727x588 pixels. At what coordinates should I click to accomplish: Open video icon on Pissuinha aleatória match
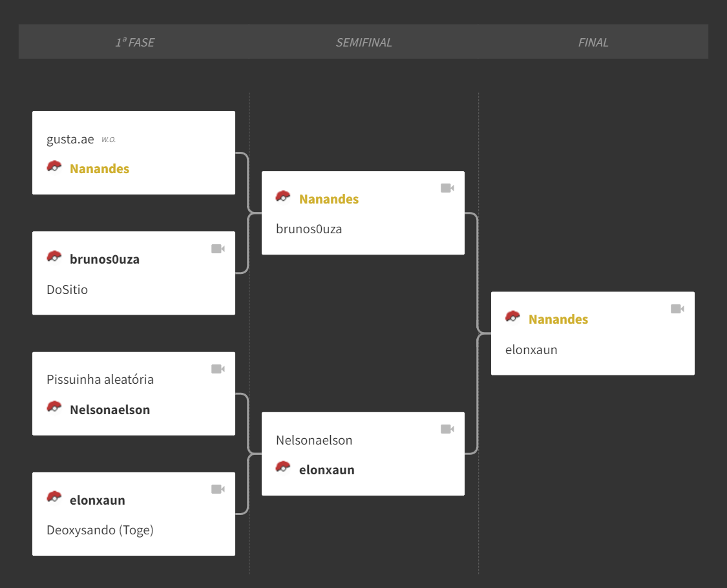point(218,369)
